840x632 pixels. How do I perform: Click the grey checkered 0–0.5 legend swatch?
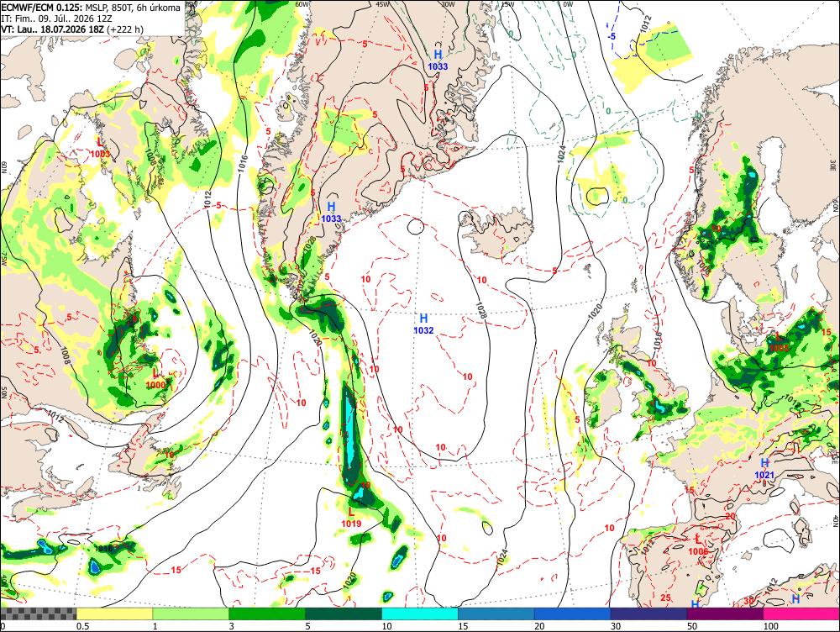click(x=38, y=614)
